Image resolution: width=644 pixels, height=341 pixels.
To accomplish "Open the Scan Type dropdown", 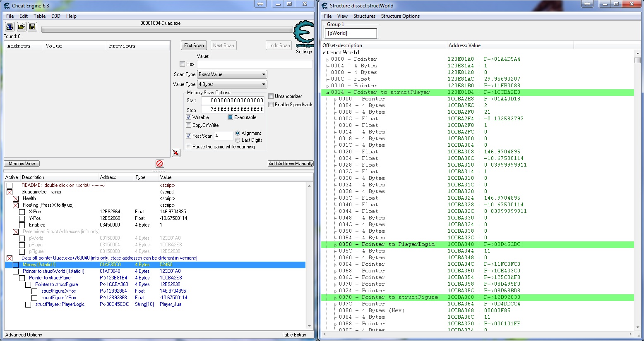I will pyautogui.click(x=232, y=74).
